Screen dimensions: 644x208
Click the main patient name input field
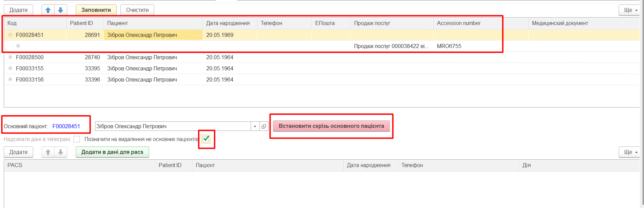tap(172, 126)
